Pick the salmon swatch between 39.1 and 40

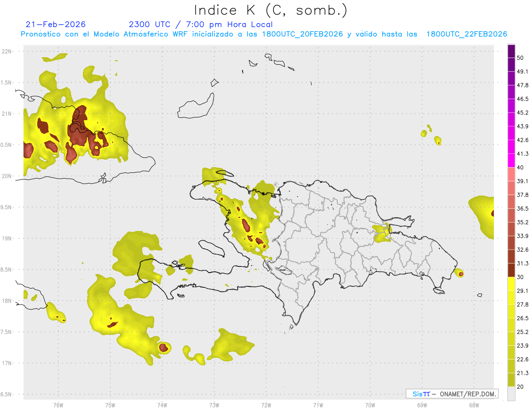click(x=512, y=174)
